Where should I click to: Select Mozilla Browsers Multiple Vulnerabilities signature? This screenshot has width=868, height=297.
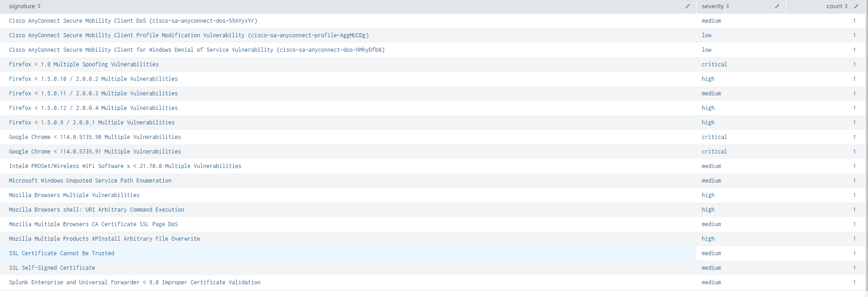[x=74, y=195]
